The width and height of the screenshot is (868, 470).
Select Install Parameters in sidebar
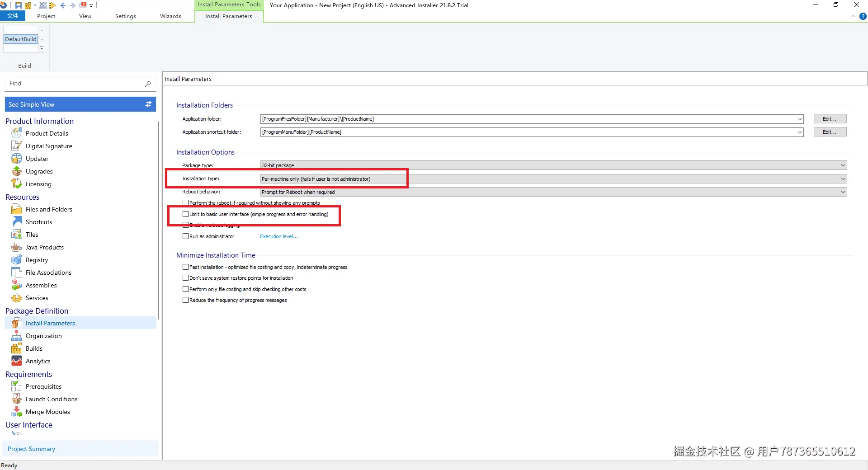[x=80, y=323]
